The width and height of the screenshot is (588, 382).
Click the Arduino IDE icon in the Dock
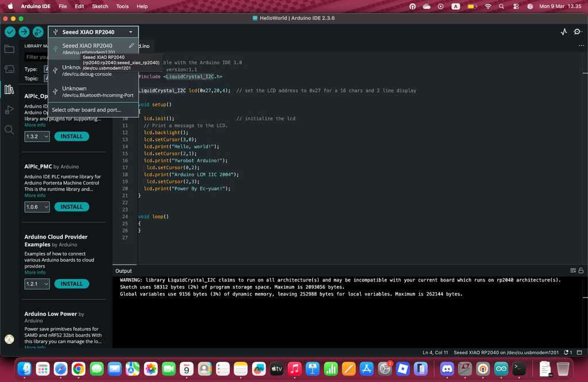coord(501,369)
